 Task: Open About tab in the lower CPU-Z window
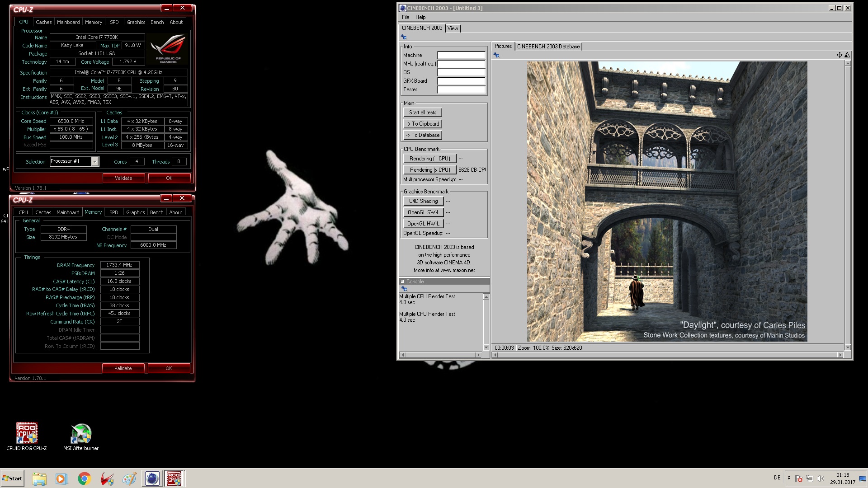coord(176,212)
